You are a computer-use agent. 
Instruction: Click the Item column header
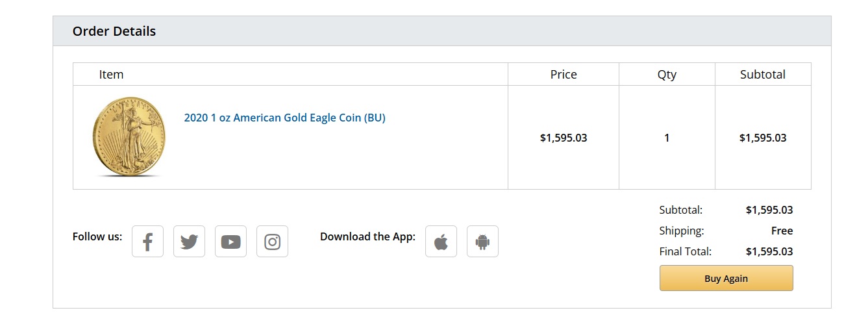coord(111,75)
